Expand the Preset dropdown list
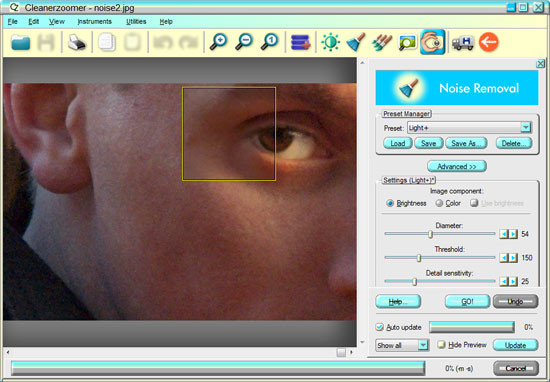The width and height of the screenshot is (550, 382). pos(525,127)
